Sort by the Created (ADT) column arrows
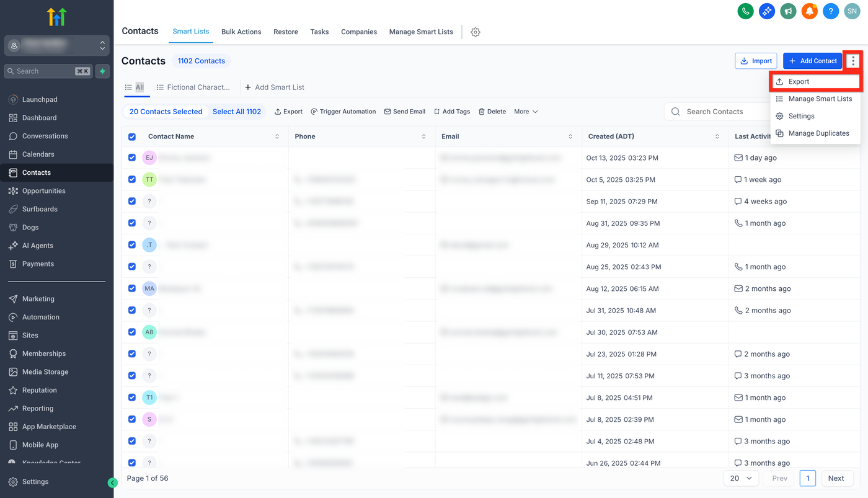Image resolution: width=868 pixels, height=498 pixels. point(717,136)
